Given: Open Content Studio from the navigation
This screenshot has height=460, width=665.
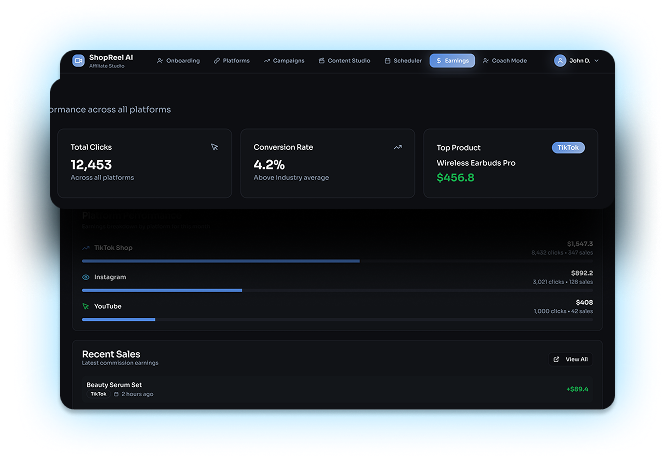Looking at the screenshot, I should (x=344, y=61).
